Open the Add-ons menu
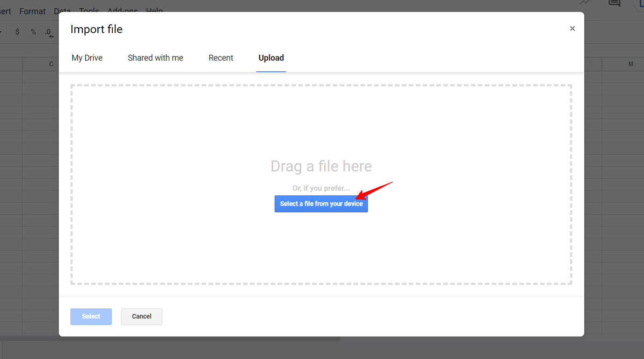The height and width of the screenshot is (359, 644). [x=122, y=11]
